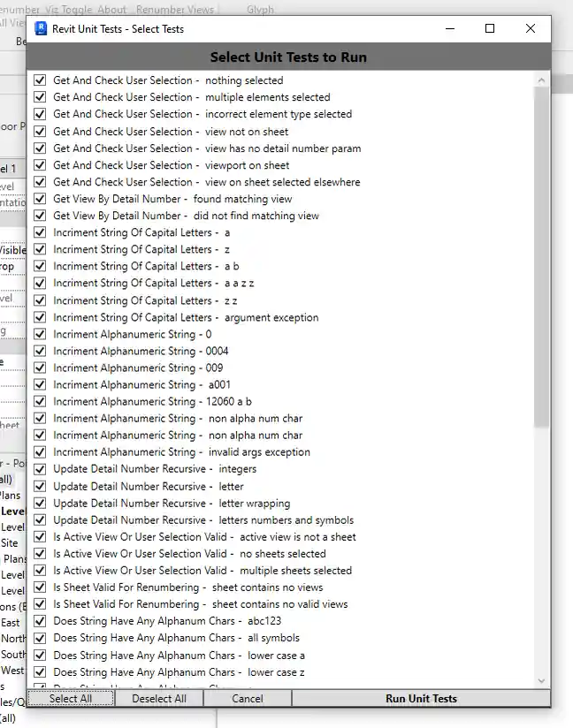The width and height of the screenshot is (573, 728).
Task: Click the Revit icon in dialog title bar
Action: (41, 28)
